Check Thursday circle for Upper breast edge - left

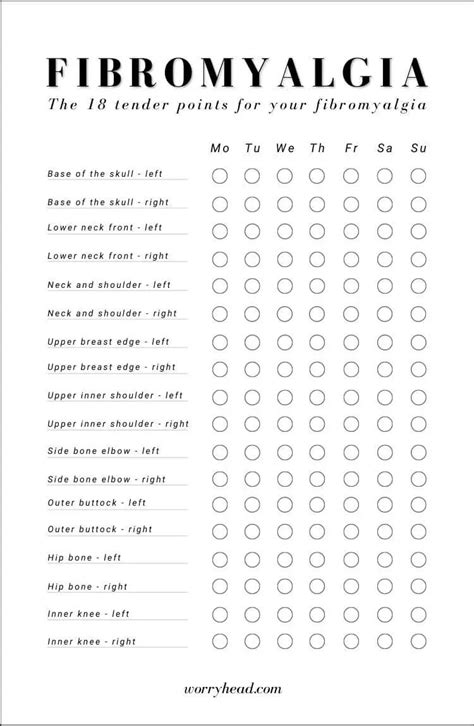point(317,343)
